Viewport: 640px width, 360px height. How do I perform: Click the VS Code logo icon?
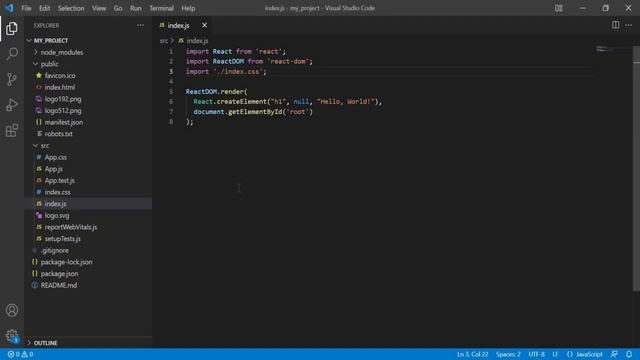9,8
